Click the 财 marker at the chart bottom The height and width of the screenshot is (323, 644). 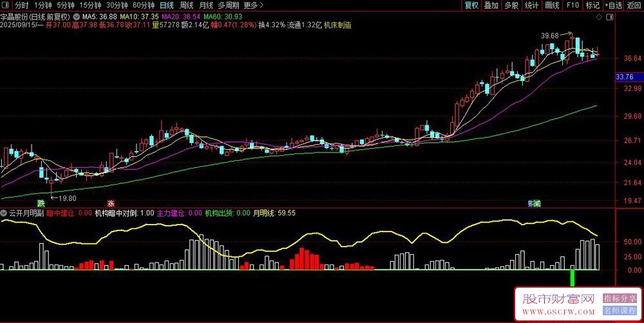pos(531,203)
